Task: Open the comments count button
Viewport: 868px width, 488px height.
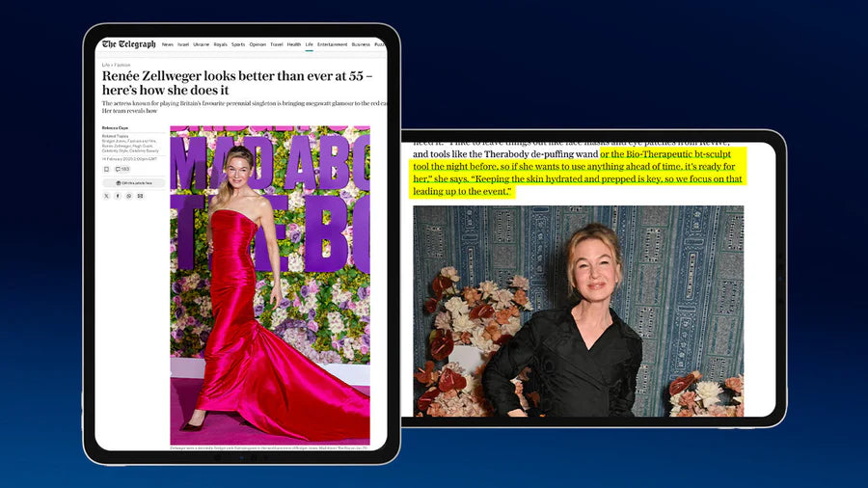Action: pos(122,170)
